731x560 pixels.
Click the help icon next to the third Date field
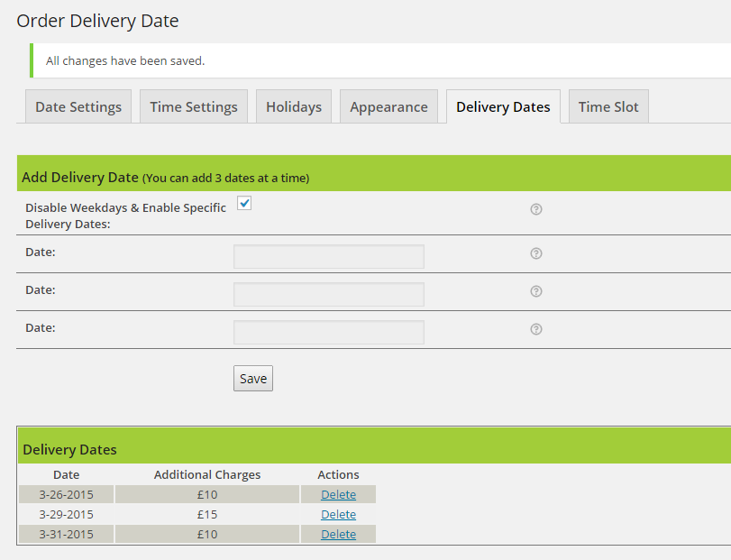tap(535, 329)
